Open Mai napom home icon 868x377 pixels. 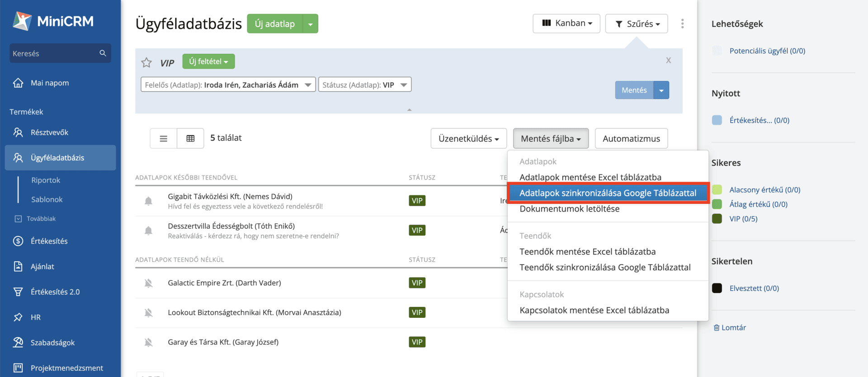pos(18,83)
